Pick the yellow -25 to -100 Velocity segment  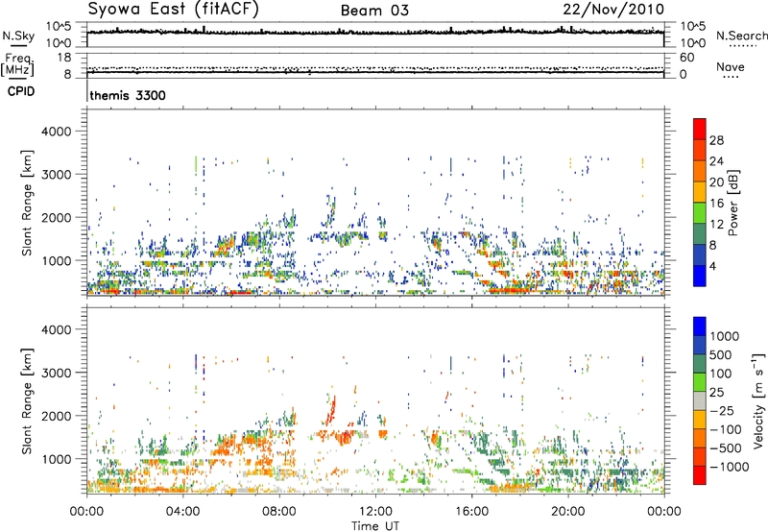point(700,420)
